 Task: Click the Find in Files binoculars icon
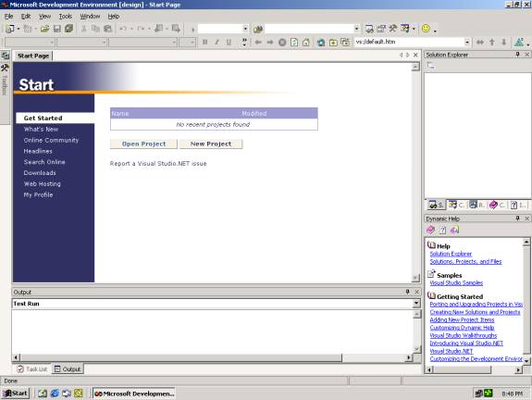pyautogui.click(x=258, y=30)
